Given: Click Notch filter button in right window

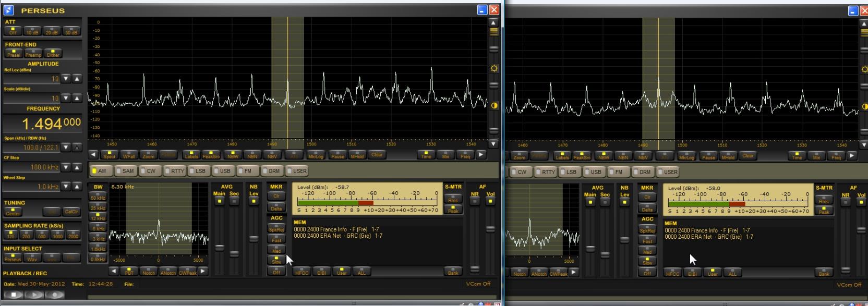Looking at the screenshot, I should [x=520, y=273].
